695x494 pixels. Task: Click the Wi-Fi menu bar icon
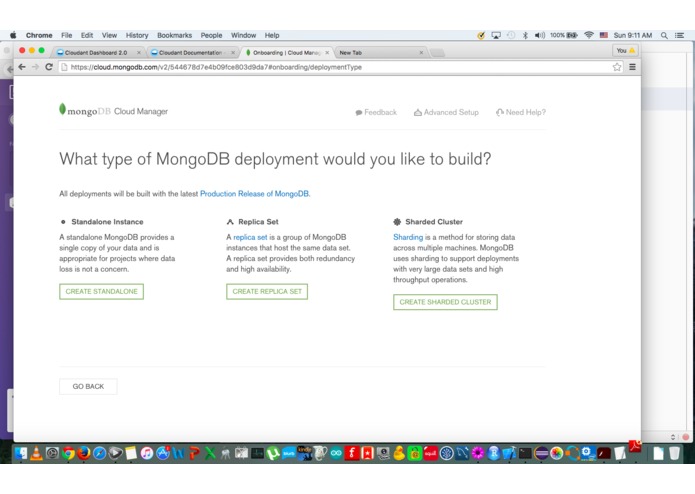[x=589, y=35]
